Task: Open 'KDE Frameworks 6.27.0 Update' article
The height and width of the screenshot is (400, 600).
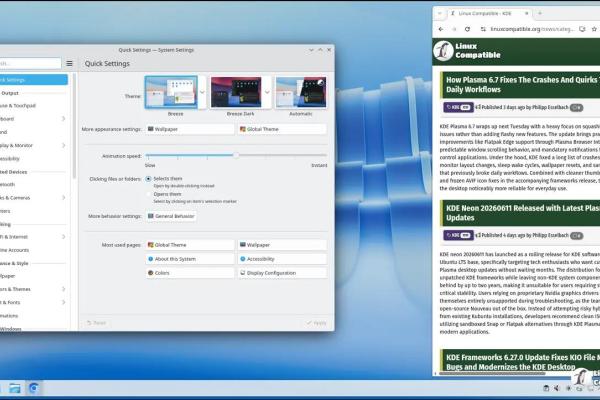Action: [523, 362]
